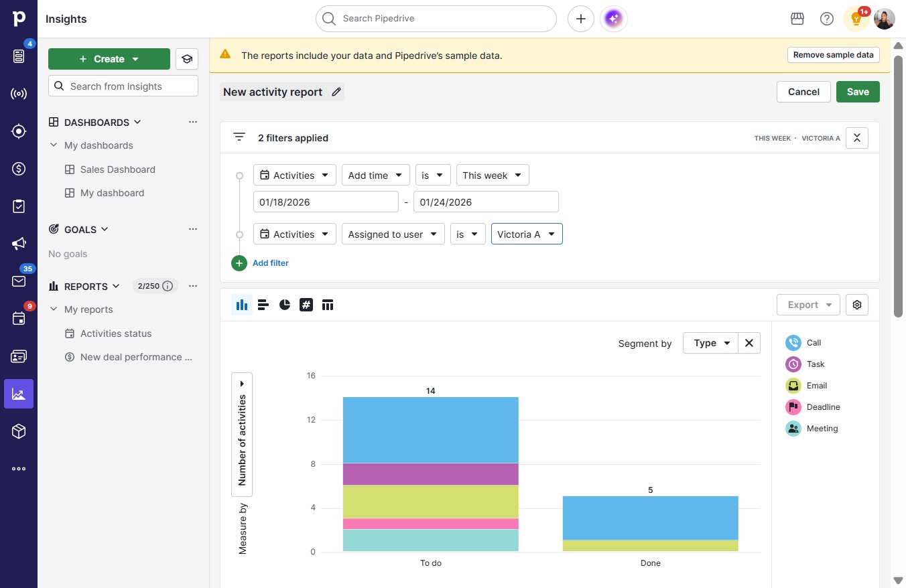Image resolution: width=906 pixels, height=588 pixels.
Task: Open the Deals dollar icon in sidebar
Action: coord(19,169)
